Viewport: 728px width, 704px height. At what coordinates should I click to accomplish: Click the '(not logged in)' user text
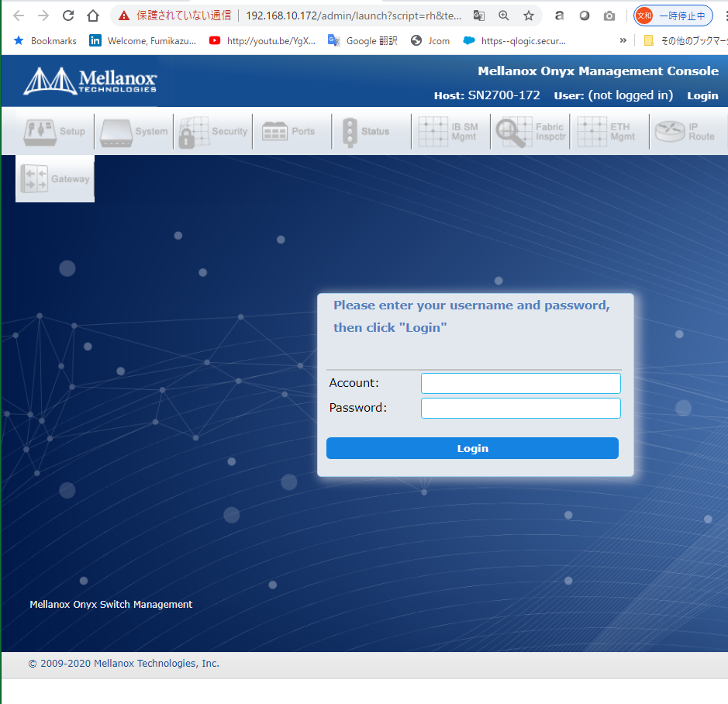(x=630, y=95)
